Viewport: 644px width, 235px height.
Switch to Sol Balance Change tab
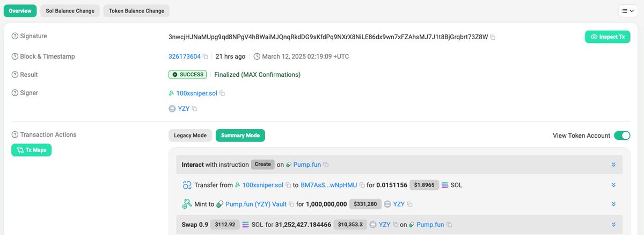(70, 11)
